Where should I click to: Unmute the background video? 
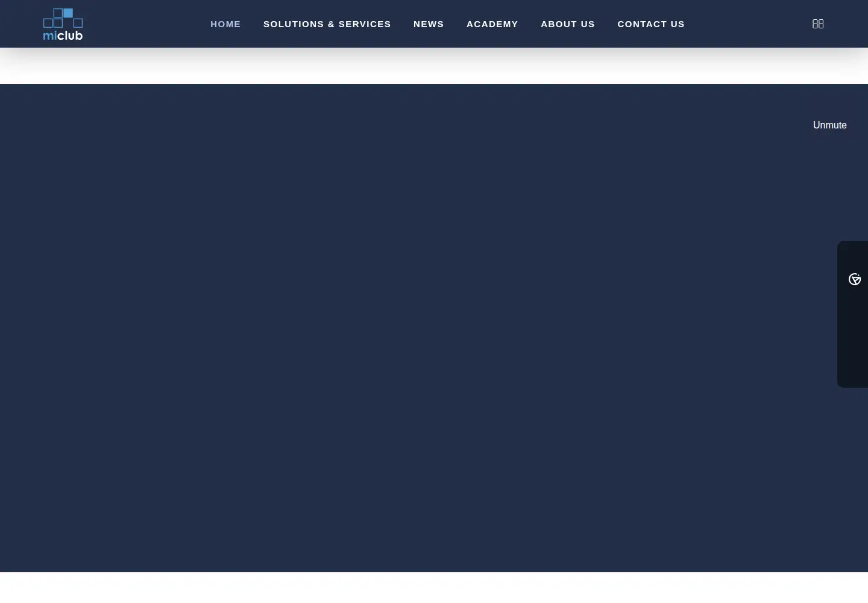pos(830,125)
